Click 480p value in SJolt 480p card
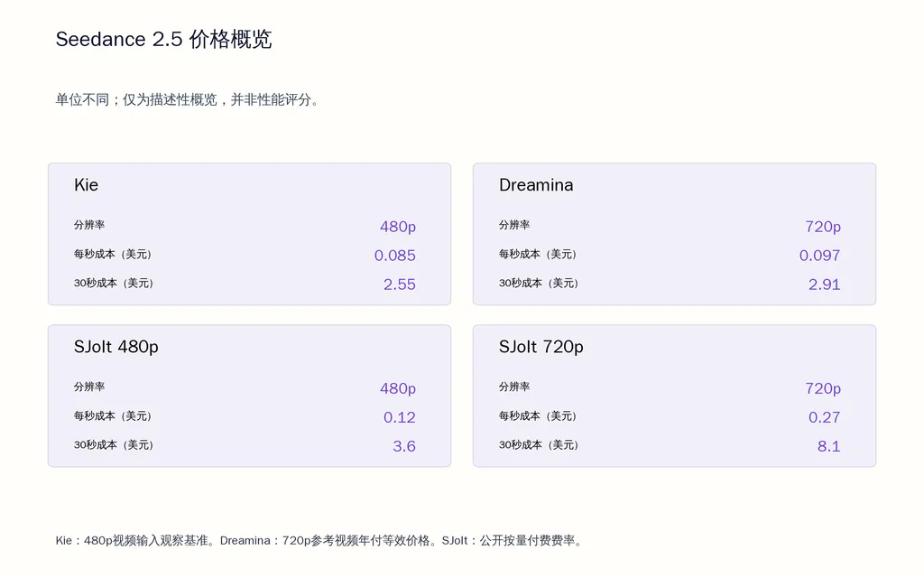 [x=398, y=388]
